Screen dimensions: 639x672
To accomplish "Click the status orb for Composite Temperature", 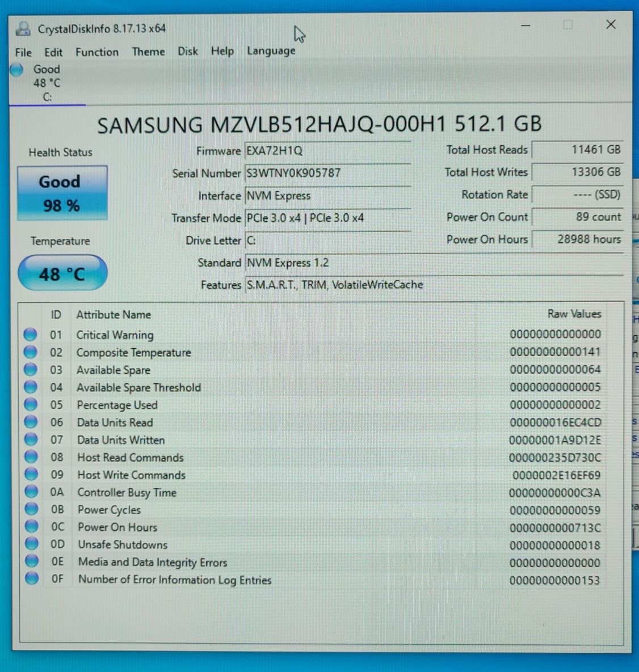I will 30,352.
